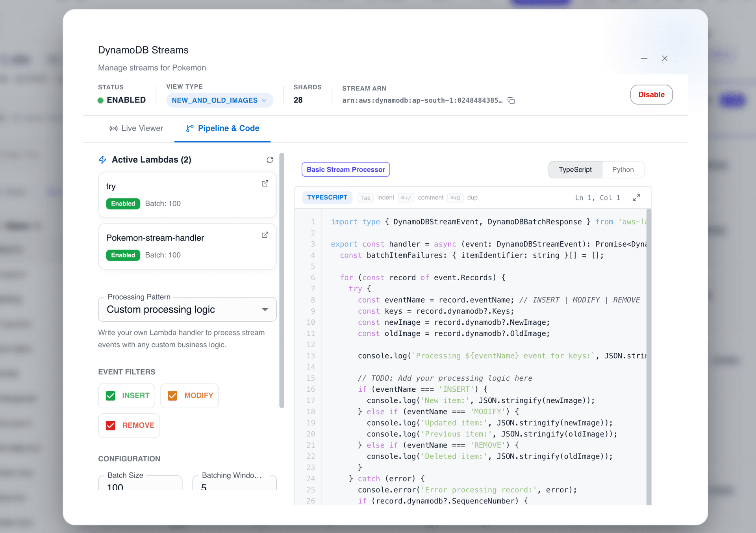
Task: Click the TODO comment on line 15
Action: pyautogui.click(x=445, y=378)
